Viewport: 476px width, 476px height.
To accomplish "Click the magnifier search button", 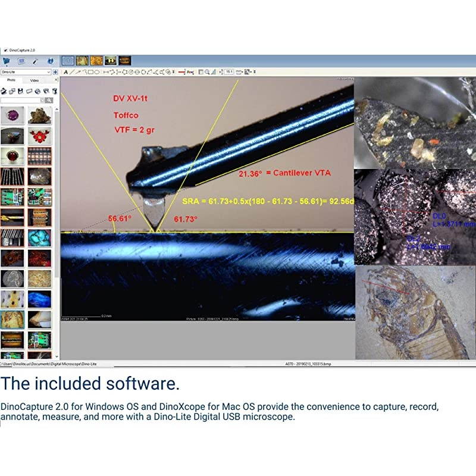I will pos(49,101).
